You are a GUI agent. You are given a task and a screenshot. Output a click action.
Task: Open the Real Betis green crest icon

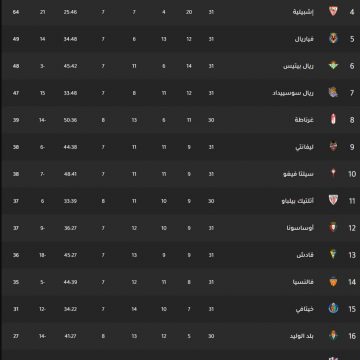point(333,66)
